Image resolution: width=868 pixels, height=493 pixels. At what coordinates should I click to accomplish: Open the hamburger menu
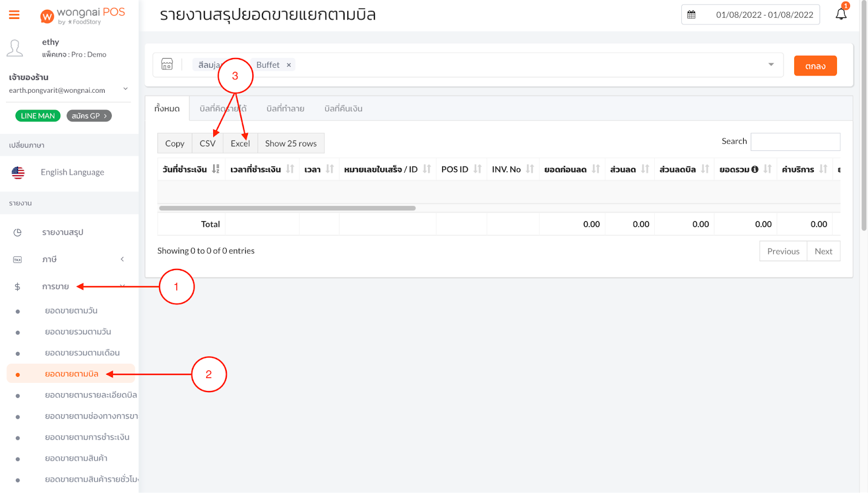tap(14, 15)
